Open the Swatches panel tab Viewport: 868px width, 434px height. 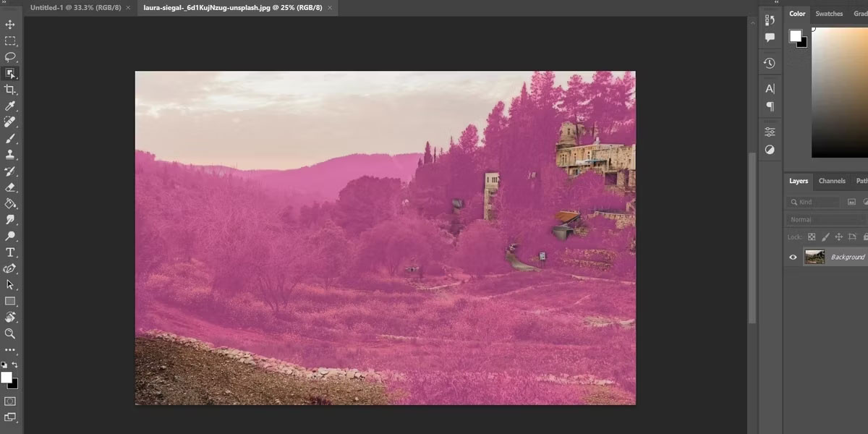tap(829, 14)
